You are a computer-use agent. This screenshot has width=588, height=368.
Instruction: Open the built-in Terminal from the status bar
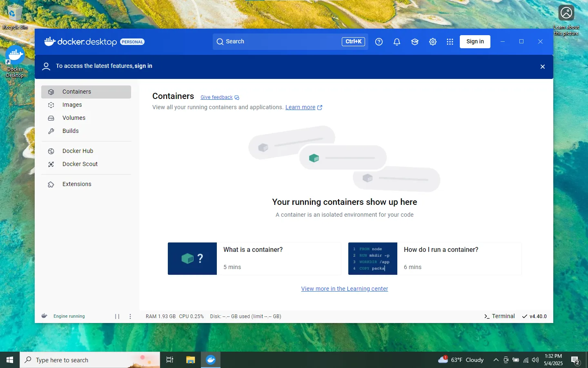coord(499,316)
